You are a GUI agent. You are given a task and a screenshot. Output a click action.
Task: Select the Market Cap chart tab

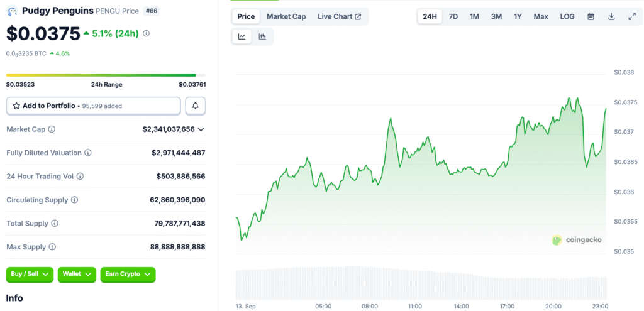286,17
